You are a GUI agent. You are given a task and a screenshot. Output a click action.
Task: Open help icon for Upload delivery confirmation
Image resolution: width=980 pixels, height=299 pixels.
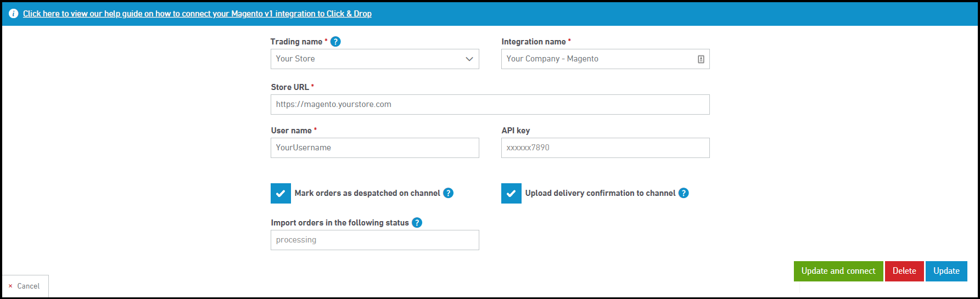684,193
